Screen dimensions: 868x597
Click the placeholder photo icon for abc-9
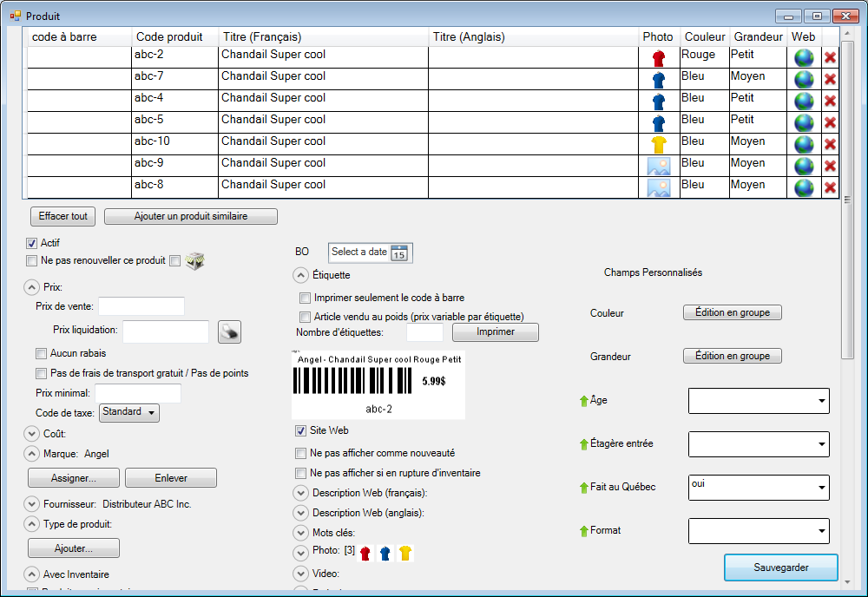[x=659, y=166]
